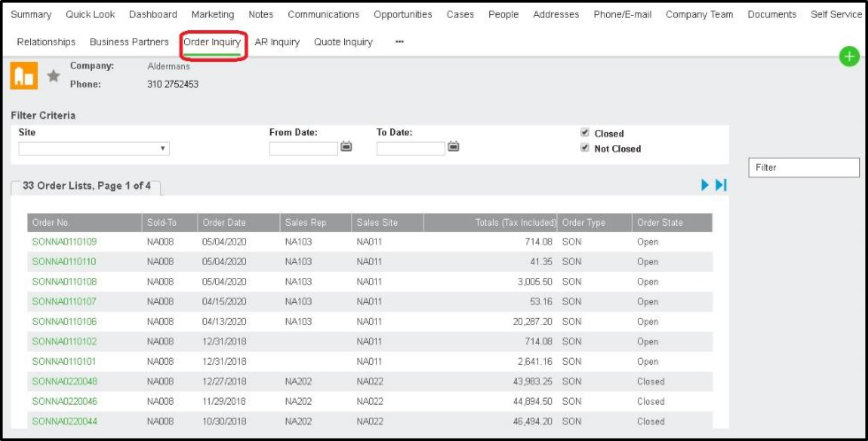Open order SONNA0110109 link
Image resolution: width=868 pixels, height=441 pixels.
[x=65, y=242]
